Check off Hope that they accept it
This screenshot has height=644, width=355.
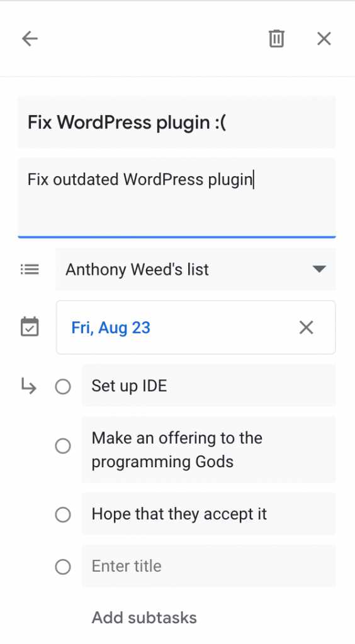63,514
